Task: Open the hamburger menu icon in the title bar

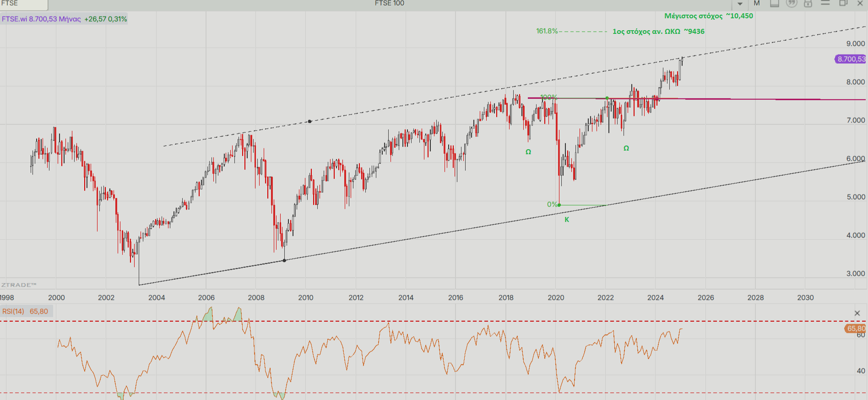Action: point(825,3)
